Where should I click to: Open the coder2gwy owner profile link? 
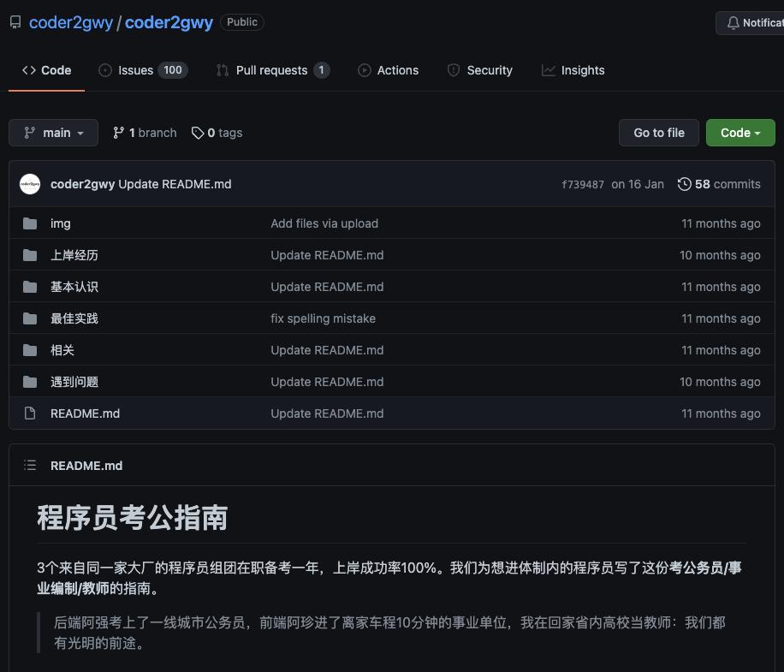[x=70, y=22]
